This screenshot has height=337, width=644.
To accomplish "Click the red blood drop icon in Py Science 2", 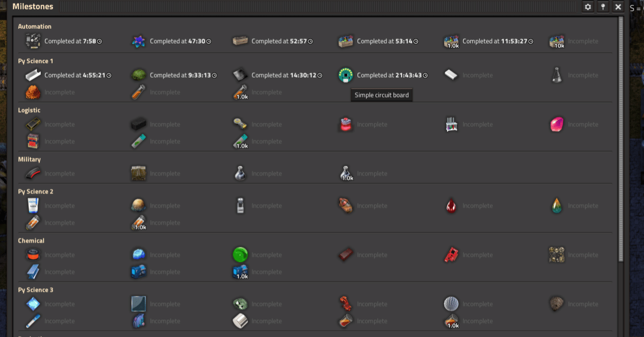I will 451,206.
